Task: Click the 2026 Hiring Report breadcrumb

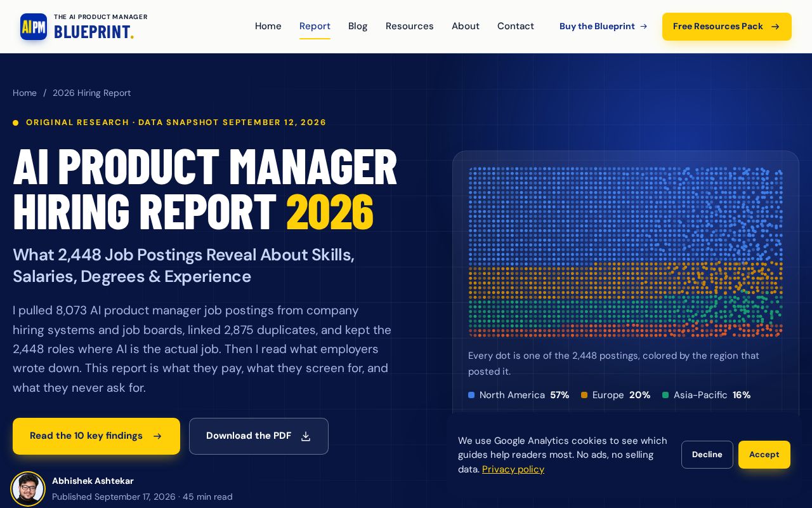Action: tap(92, 93)
